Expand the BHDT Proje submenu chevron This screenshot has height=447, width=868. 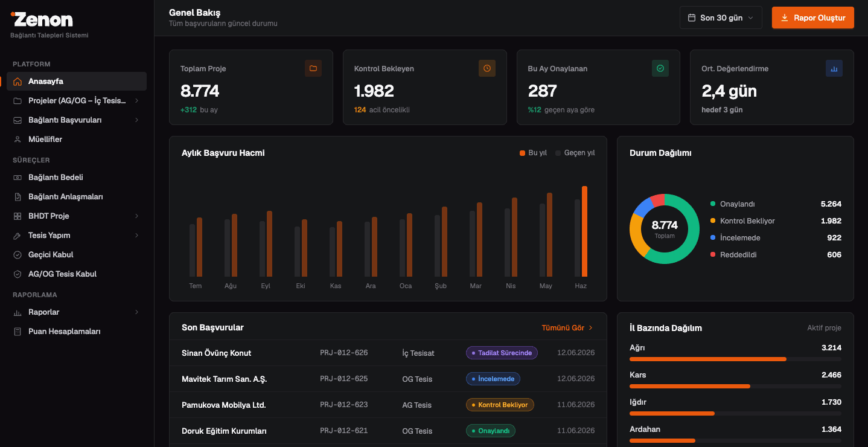tap(137, 216)
